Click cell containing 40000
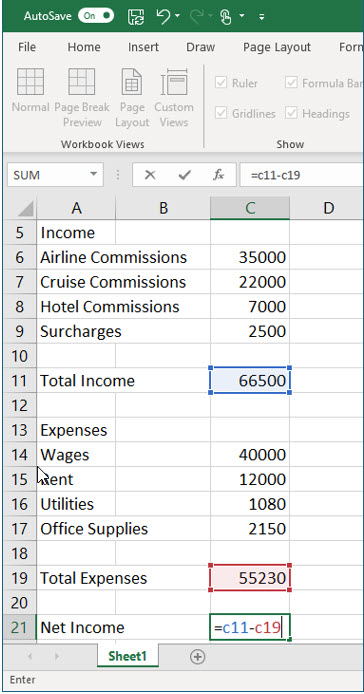 pos(250,455)
